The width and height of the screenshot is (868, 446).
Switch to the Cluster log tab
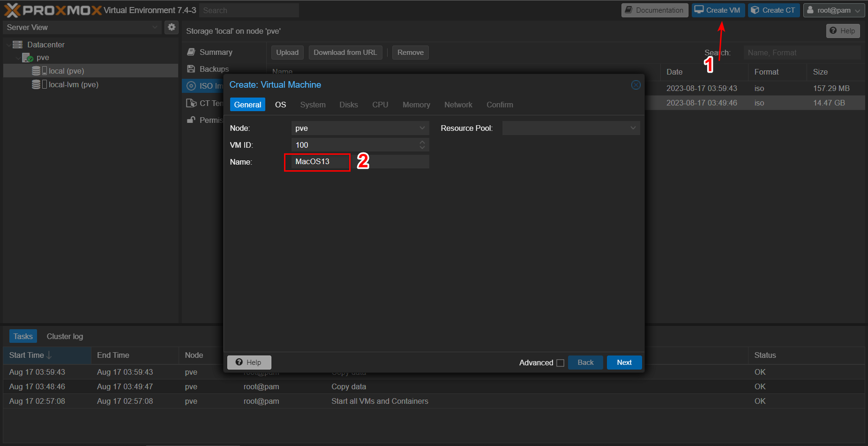click(x=65, y=336)
